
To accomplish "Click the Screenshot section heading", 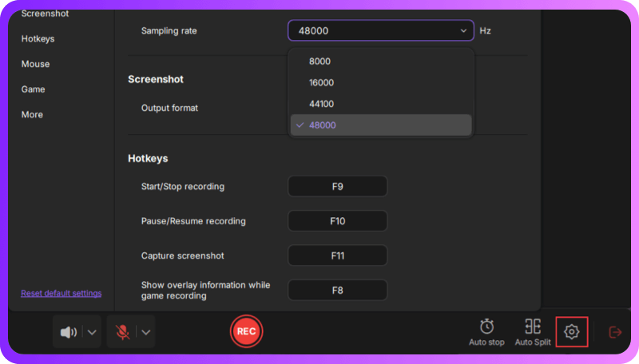I will click(x=156, y=79).
